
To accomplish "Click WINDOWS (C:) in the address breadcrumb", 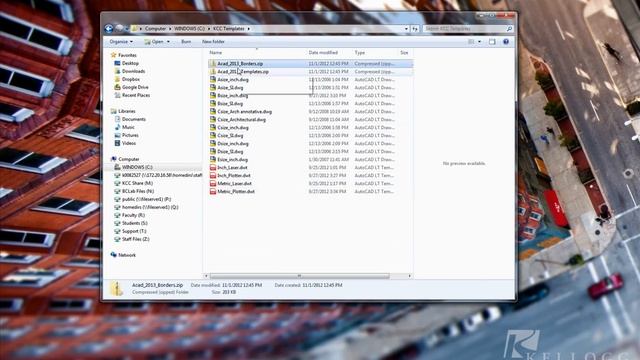I will (x=189, y=29).
